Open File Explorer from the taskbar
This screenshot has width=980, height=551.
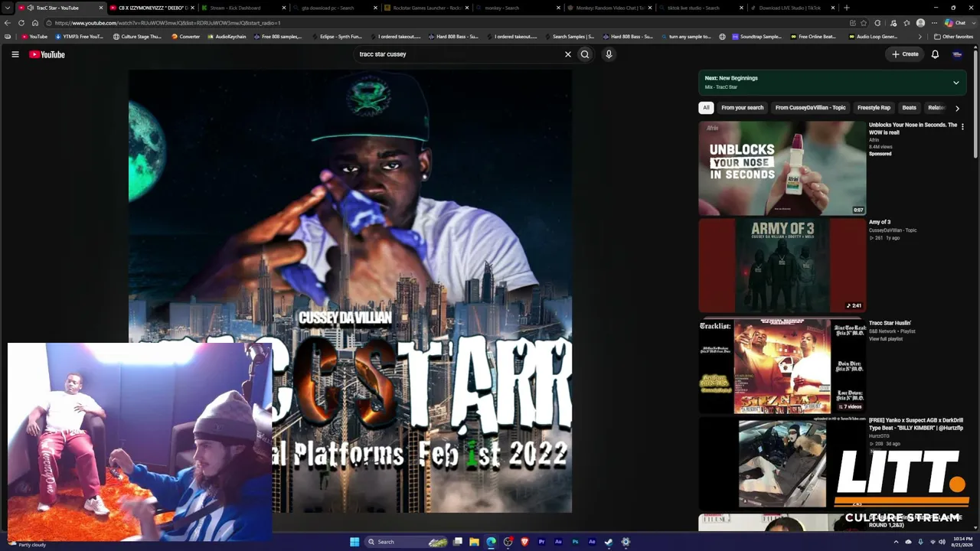point(474,542)
